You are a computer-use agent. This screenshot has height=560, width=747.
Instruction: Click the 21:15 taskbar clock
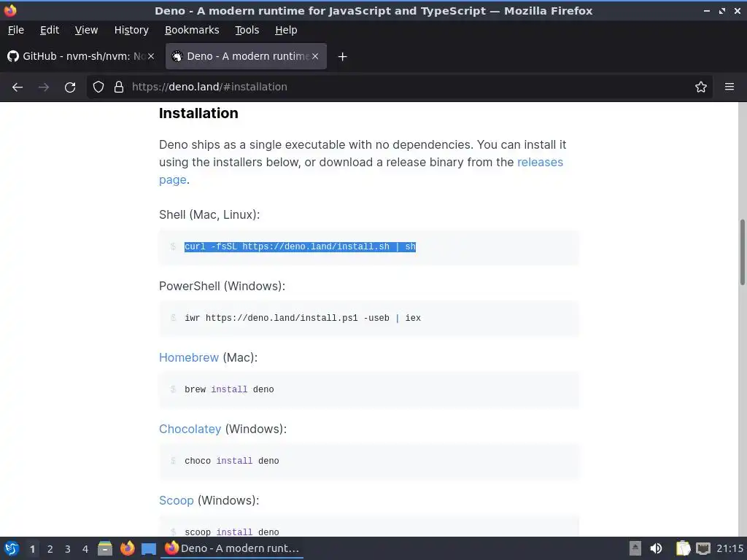coord(729,548)
